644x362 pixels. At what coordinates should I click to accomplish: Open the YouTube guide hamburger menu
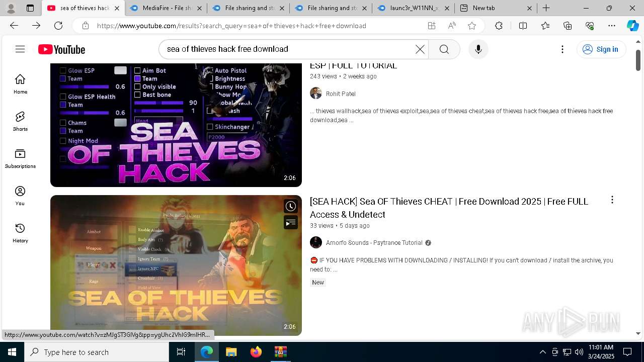[x=20, y=49]
